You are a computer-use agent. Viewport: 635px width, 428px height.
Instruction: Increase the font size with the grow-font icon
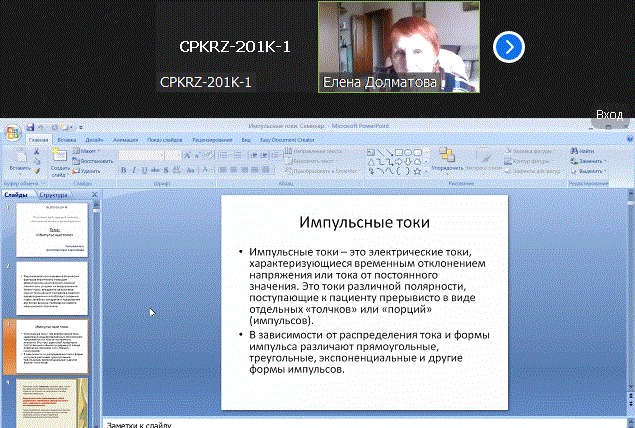tap(187, 155)
